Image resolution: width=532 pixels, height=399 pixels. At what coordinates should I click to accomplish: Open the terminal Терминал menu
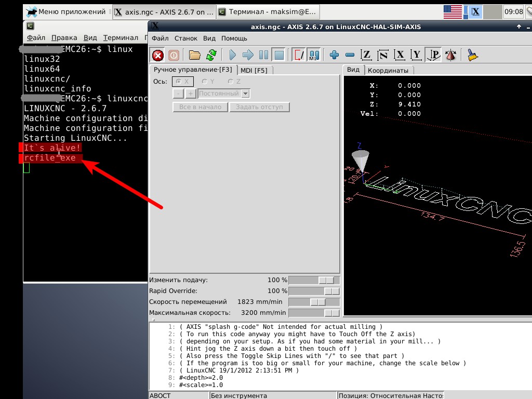[121, 37]
